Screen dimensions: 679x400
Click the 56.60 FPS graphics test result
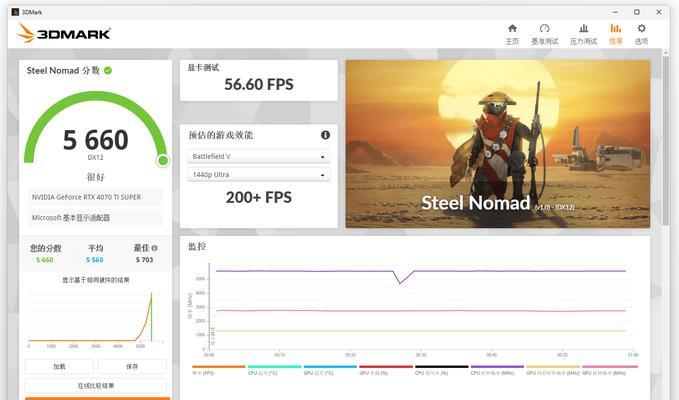point(259,84)
